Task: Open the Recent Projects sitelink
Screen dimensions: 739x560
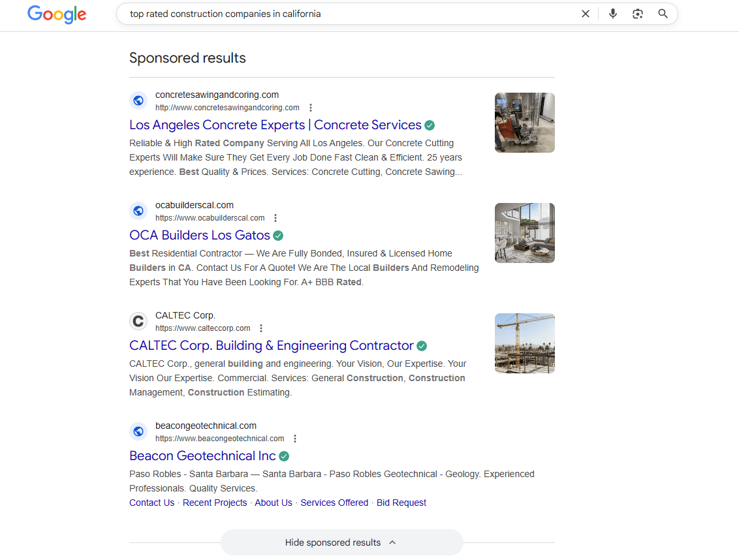Action: coord(215,503)
